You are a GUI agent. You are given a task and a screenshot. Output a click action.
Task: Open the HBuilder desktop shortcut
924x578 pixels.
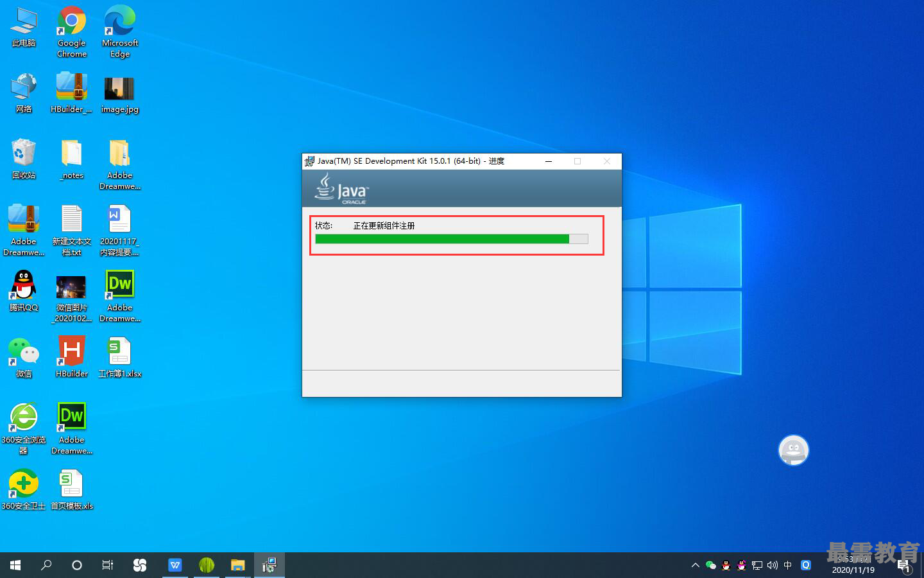pyautogui.click(x=71, y=357)
